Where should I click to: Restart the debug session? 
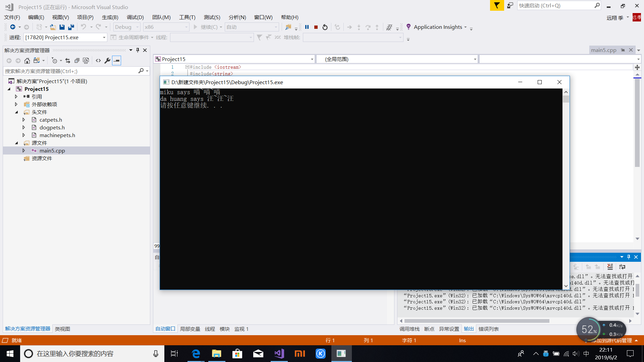325,27
